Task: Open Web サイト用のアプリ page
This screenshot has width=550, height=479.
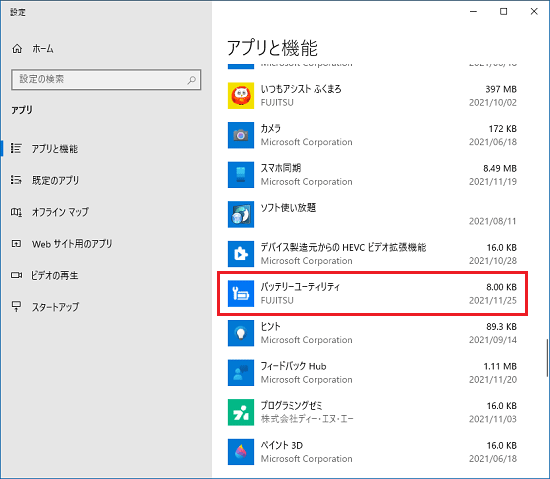Action: (72, 244)
